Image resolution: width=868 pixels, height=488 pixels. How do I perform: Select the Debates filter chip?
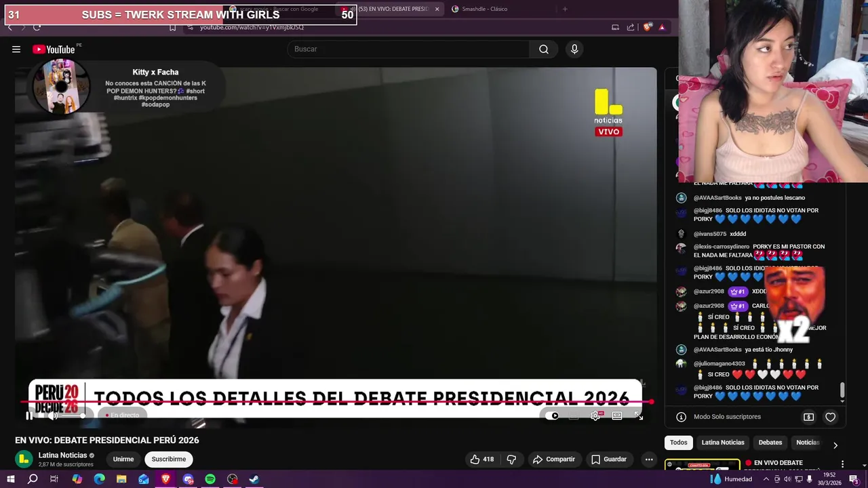point(770,443)
